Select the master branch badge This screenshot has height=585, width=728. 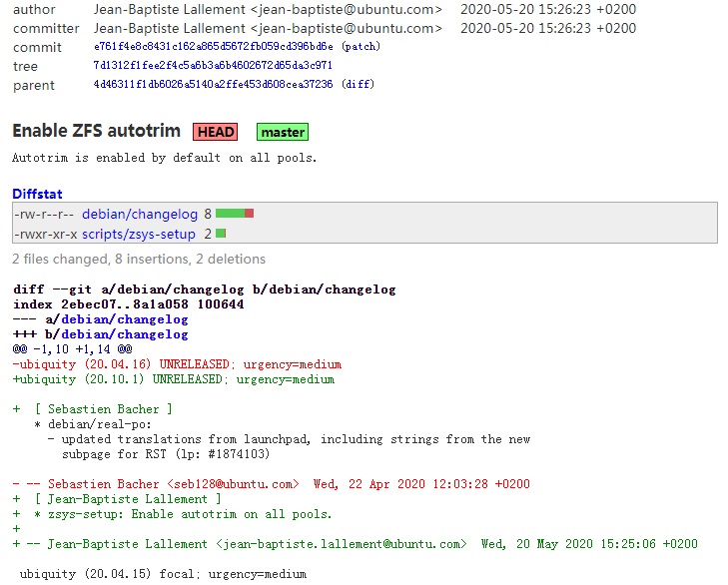point(283,132)
